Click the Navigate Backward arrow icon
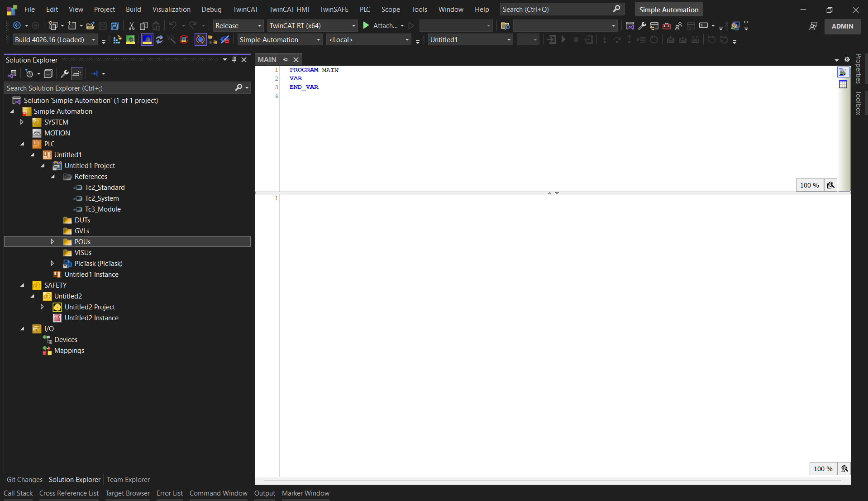The height and width of the screenshot is (501, 868). [x=17, y=26]
